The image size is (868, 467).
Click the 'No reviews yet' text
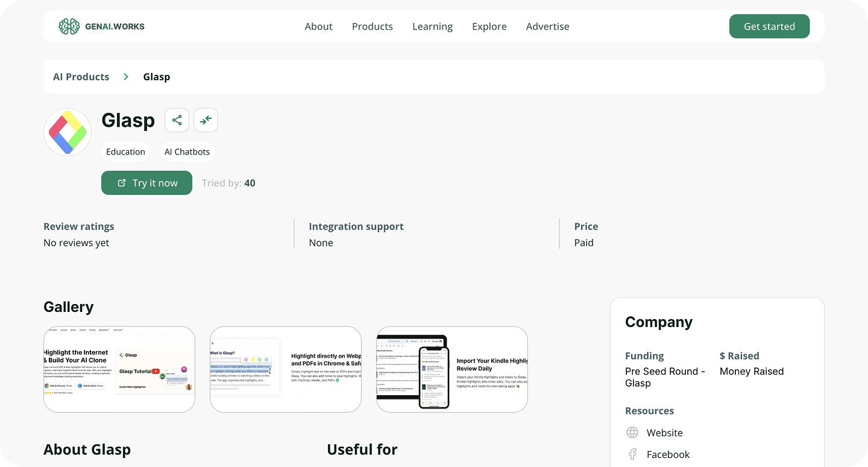[77, 243]
